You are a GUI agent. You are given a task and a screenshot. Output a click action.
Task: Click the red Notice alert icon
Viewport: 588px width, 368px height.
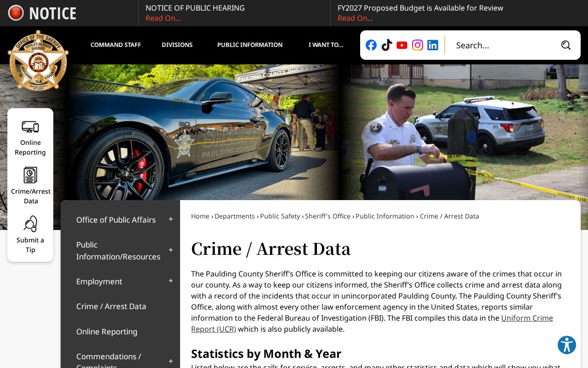point(16,13)
